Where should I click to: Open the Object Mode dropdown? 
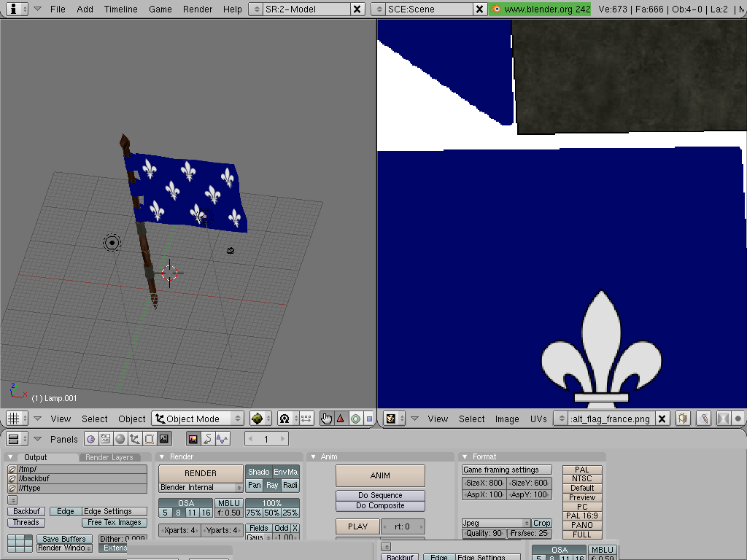(198, 419)
